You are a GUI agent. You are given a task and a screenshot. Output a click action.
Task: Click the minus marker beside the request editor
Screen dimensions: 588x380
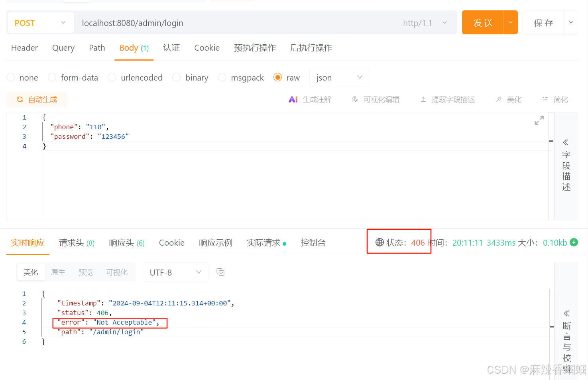551,141
